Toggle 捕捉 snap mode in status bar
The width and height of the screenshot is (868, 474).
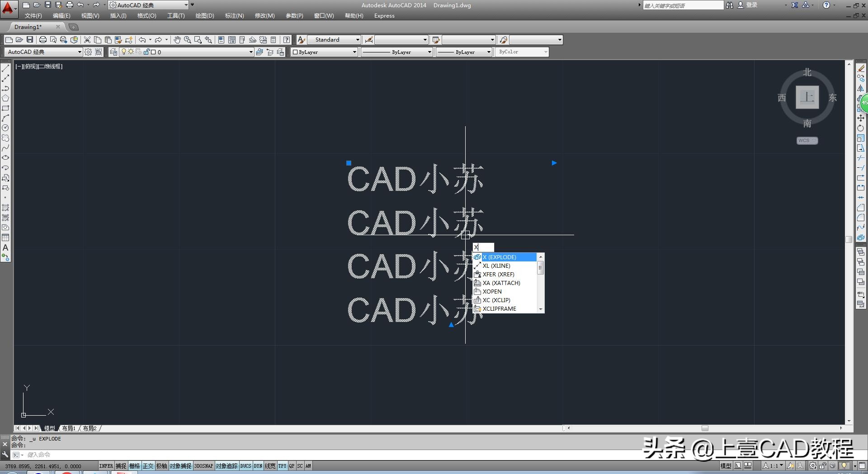pos(121,466)
